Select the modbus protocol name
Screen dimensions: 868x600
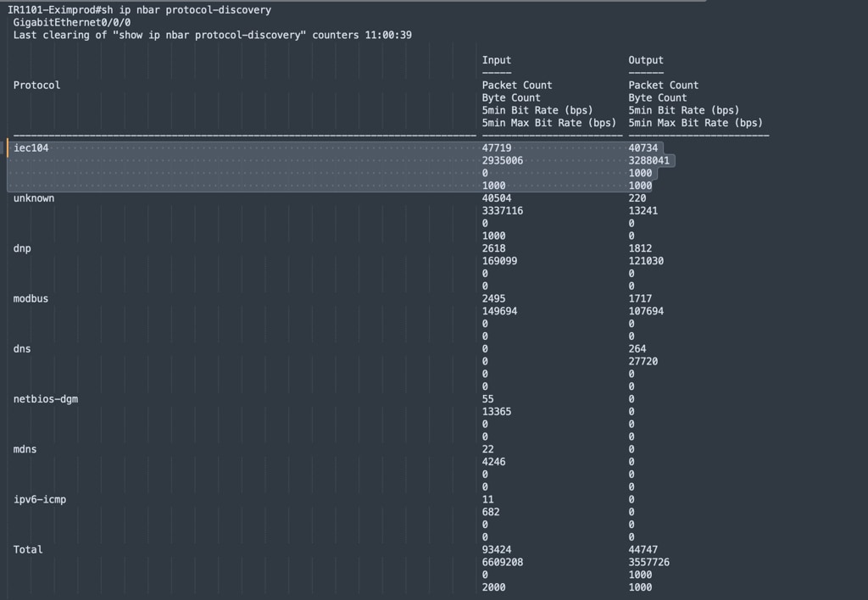pyautogui.click(x=31, y=299)
